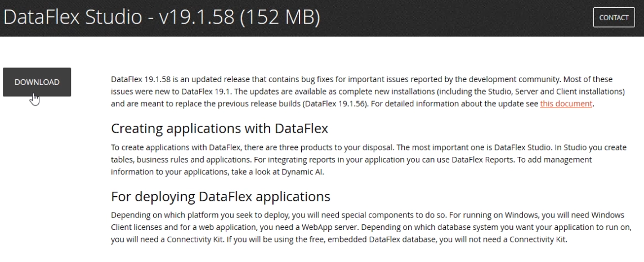
Task: Click the "Creating applications with DataFlex" heading
Action: point(220,129)
